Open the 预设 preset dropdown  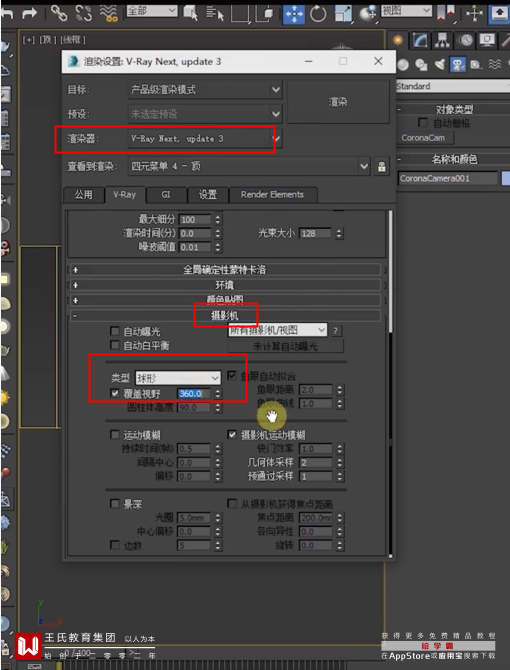tap(205, 114)
